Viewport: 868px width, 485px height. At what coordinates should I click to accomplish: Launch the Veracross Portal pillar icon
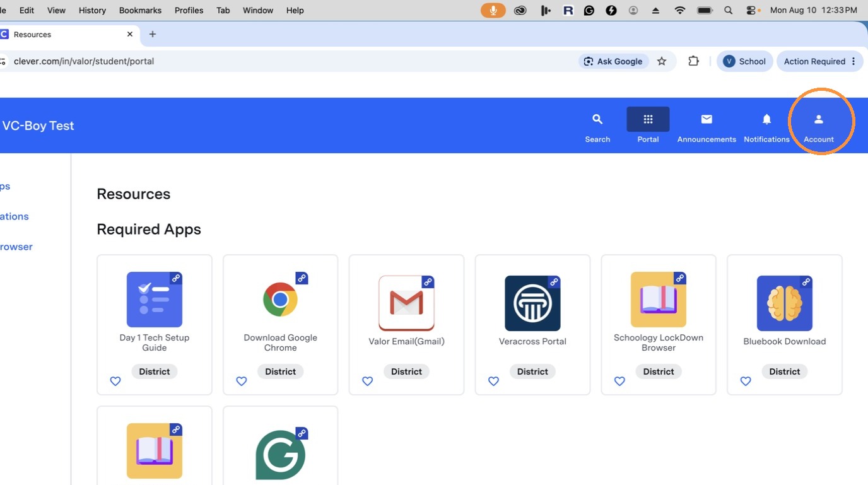[532, 303]
